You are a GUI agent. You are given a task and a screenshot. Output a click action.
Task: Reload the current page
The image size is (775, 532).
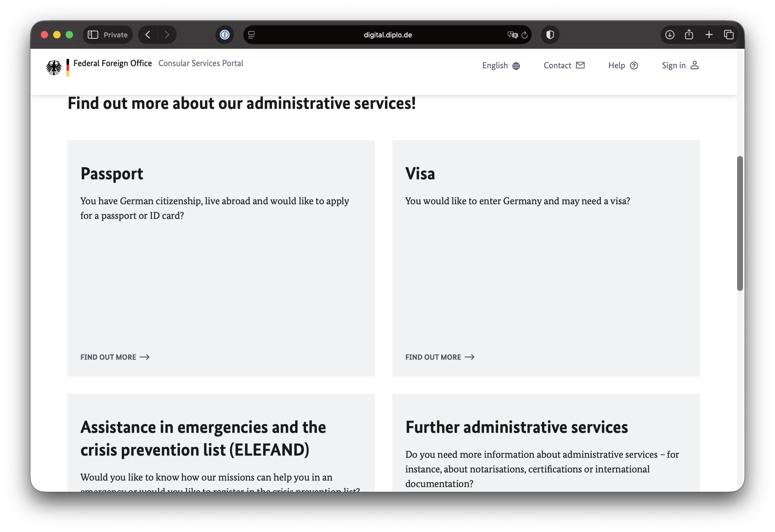click(x=525, y=35)
